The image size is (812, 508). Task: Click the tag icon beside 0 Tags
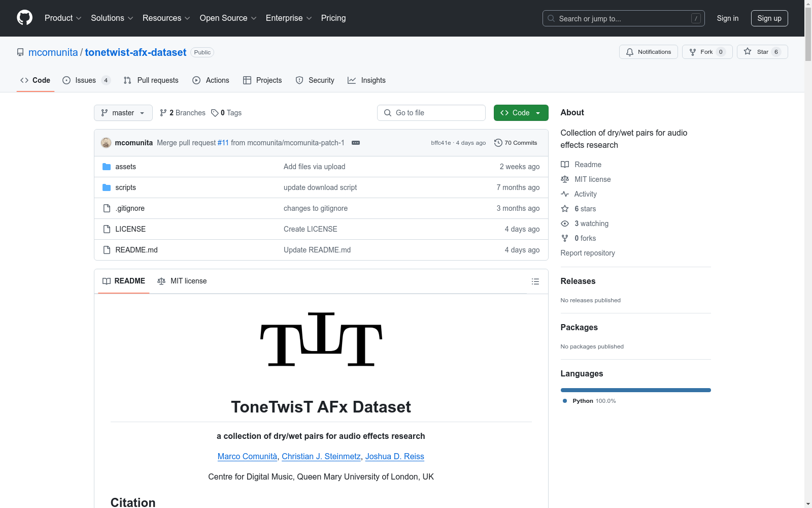215,113
